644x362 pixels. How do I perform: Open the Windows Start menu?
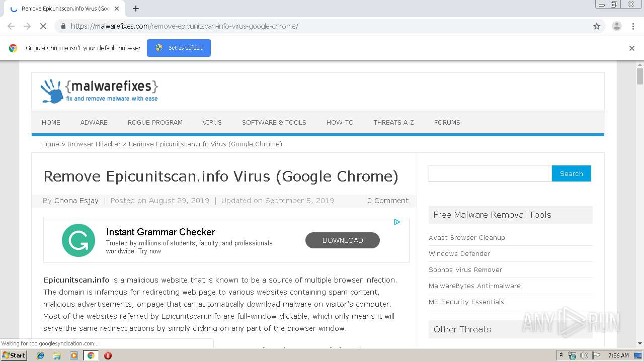(14, 355)
